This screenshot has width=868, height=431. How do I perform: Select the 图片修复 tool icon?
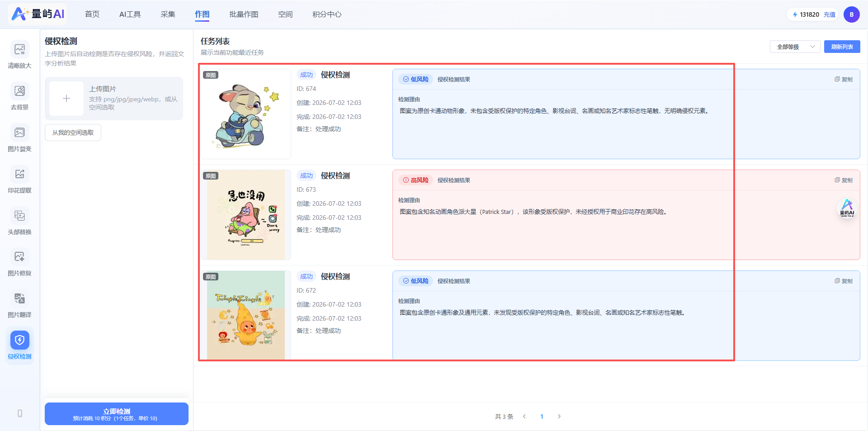[19, 257]
